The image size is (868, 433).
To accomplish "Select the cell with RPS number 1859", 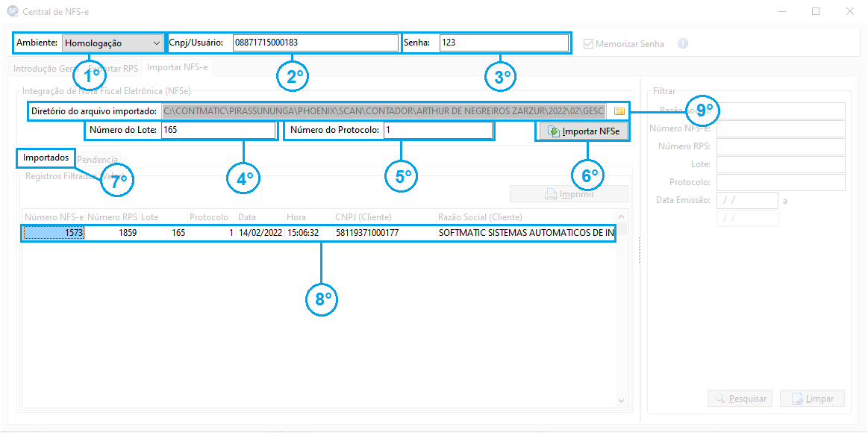I will coord(113,233).
